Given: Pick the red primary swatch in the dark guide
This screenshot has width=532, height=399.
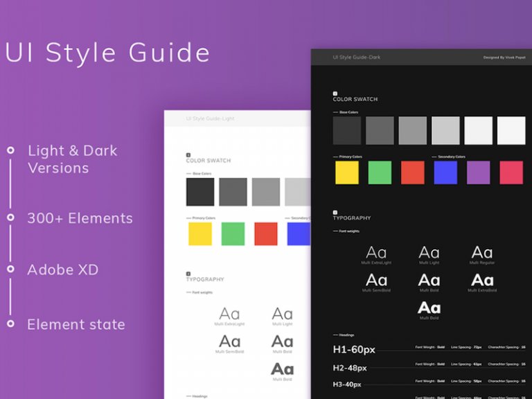Looking at the screenshot, I should point(413,172).
